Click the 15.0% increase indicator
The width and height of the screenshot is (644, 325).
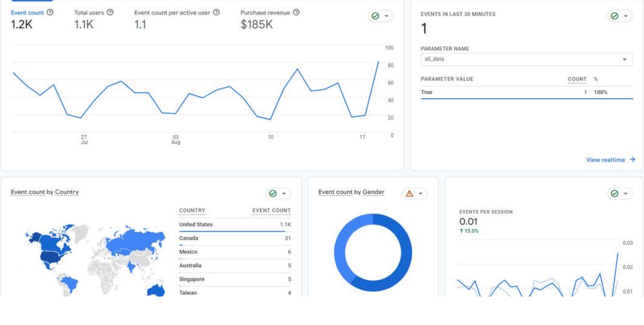tap(469, 231)
